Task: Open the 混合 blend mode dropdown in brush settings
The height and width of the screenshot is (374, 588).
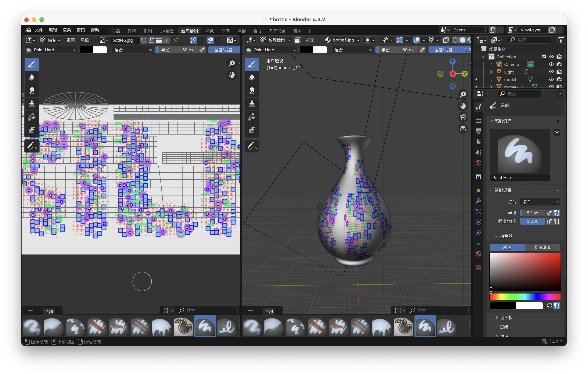Action: point(540,202)
